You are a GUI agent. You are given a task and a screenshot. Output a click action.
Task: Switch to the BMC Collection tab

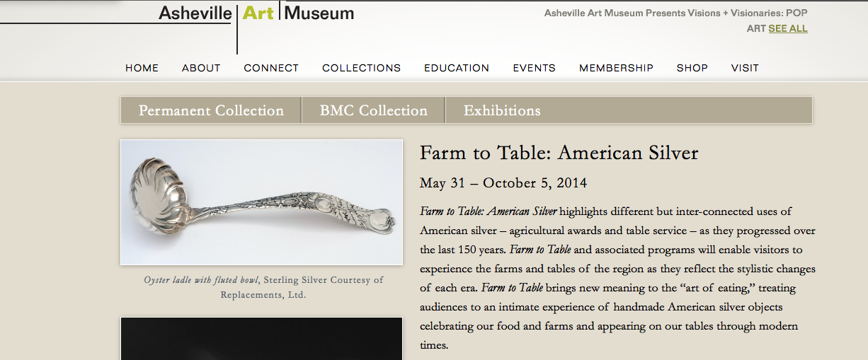[374, 110]
